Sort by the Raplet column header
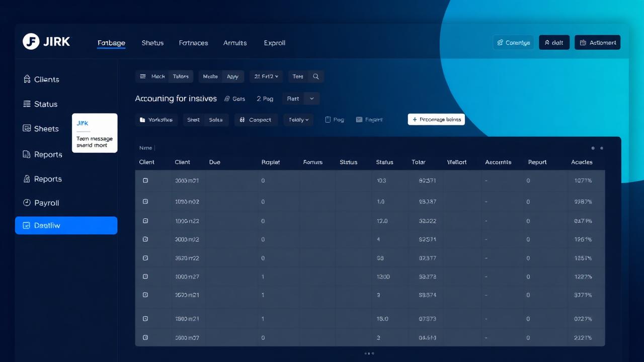 (x=271, y=162)
